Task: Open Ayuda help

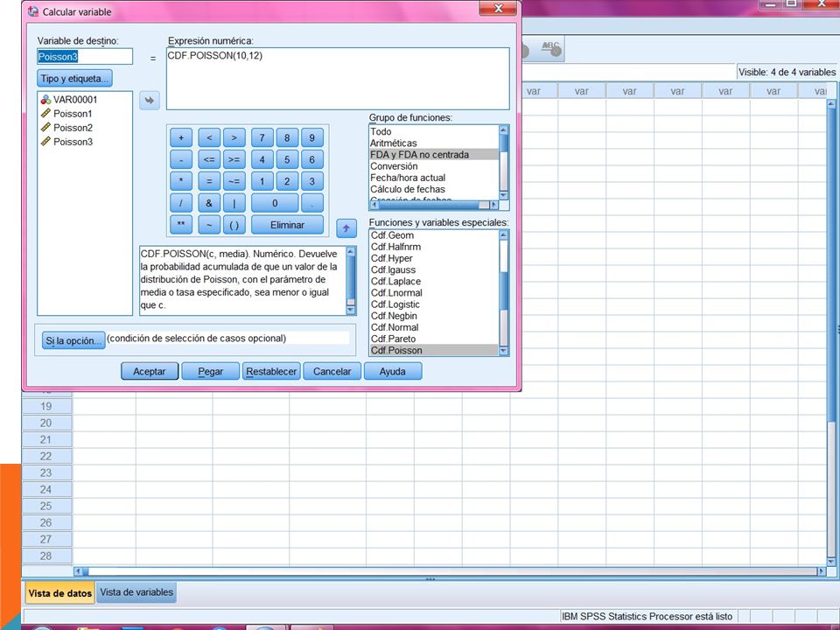Action: (x=393, y=371)
